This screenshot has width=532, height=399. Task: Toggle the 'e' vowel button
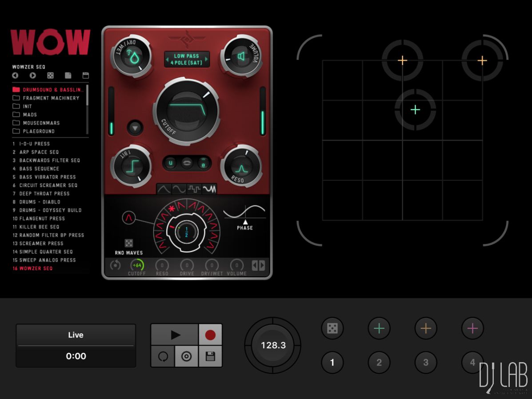click(204, 163)
